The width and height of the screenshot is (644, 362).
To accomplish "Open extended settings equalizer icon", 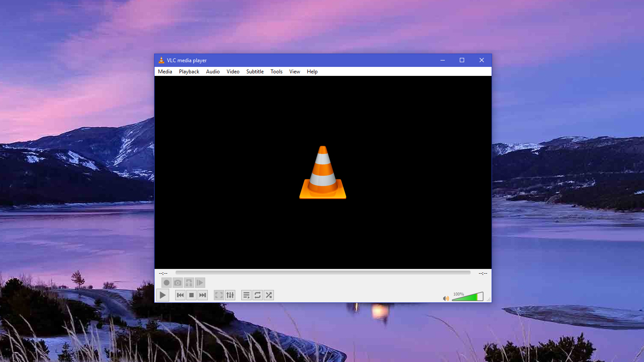I will tap(230, 295).
